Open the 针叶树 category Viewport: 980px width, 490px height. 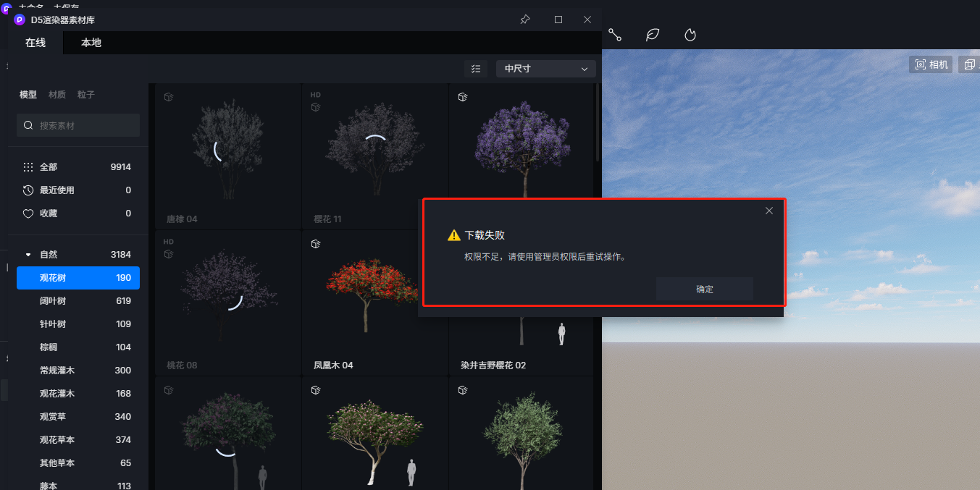(x=78, y=324)
